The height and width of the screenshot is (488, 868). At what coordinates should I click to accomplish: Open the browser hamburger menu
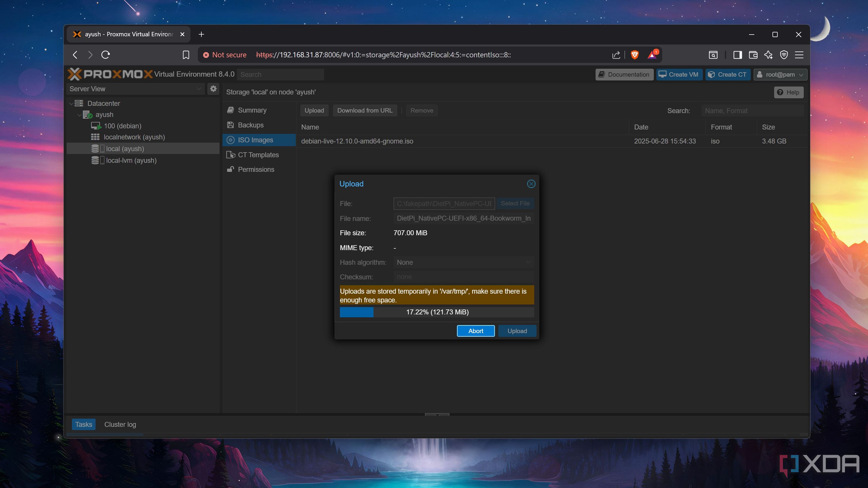click(x=799, y=55)
